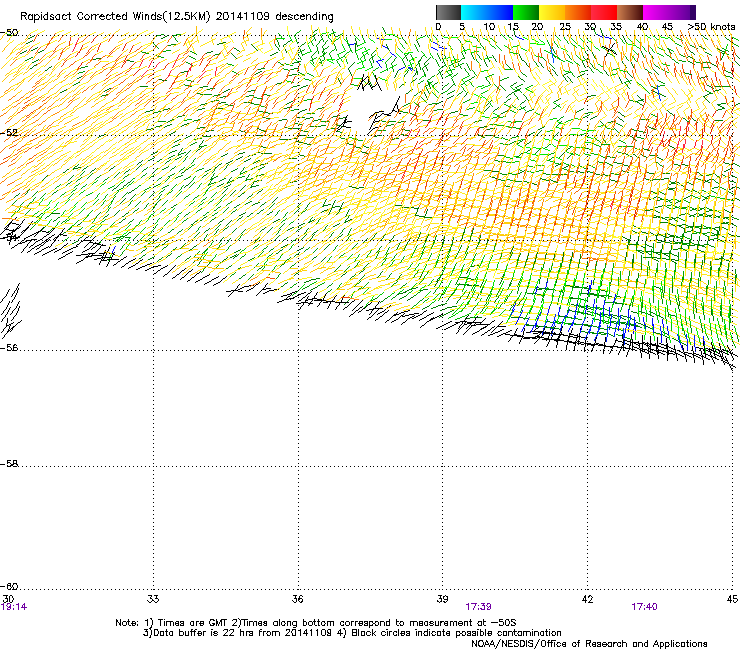Click the '-52' latitude axis label
Viewport: 740px width, 650px height.
pos(9,133)
